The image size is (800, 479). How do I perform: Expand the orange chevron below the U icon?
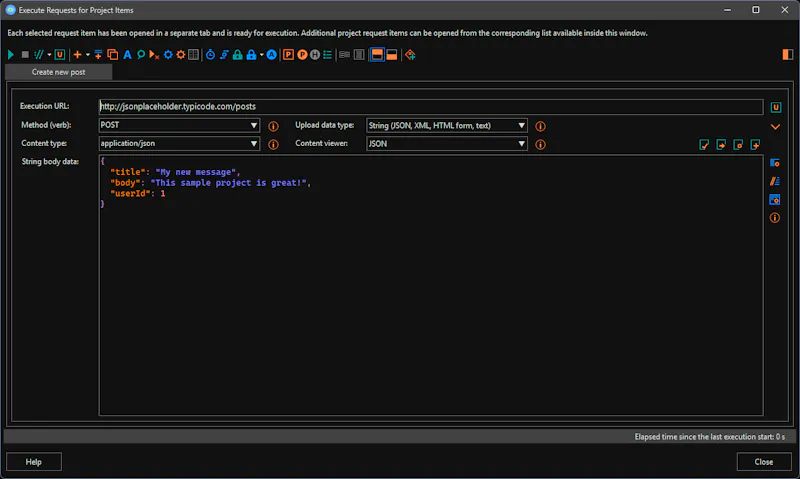(x=775, y=127)
